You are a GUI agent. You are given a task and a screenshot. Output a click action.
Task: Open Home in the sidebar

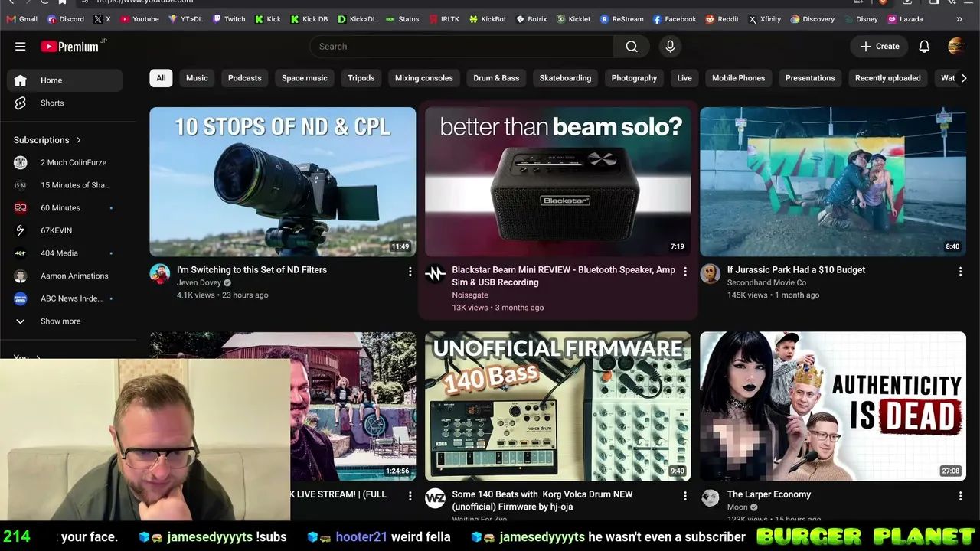pos(65,80)
